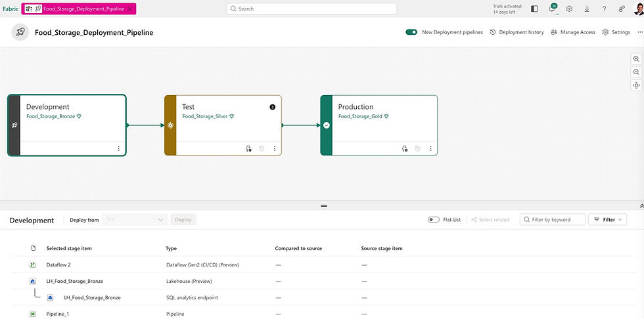Open the user profile avatar

638,9
